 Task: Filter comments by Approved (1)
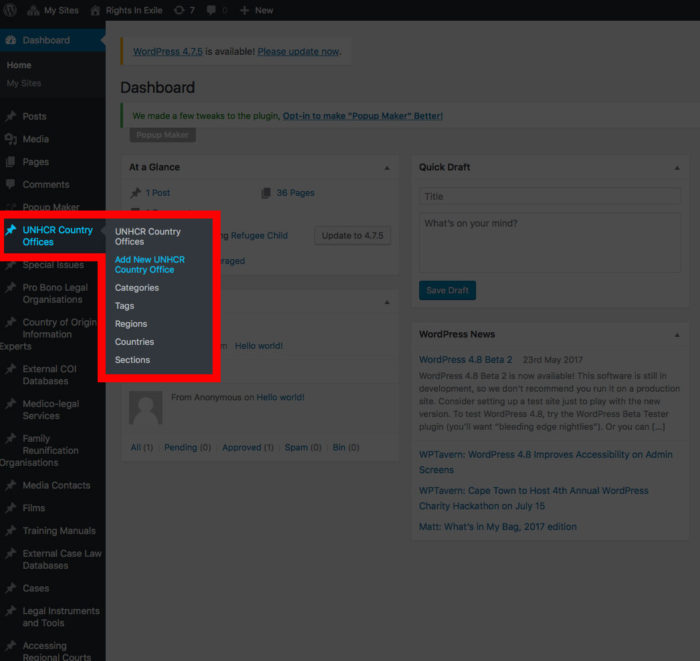[248, 447]
